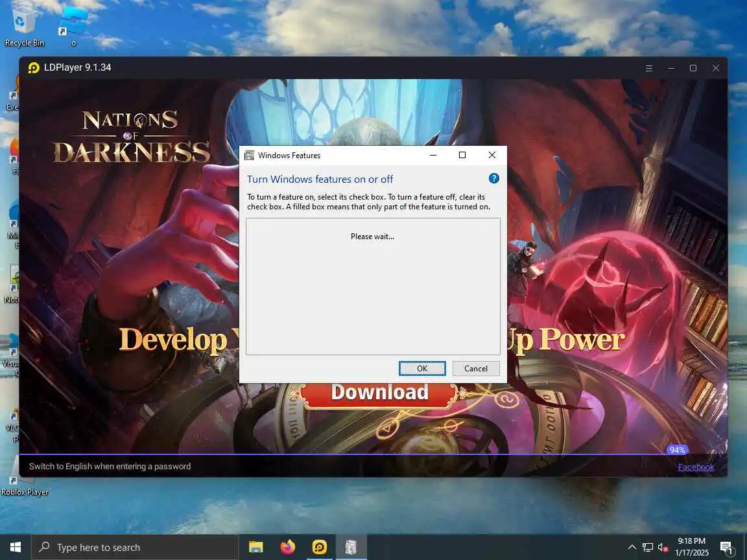Click the Nations of Darkness logo

(x=131, y=136)
